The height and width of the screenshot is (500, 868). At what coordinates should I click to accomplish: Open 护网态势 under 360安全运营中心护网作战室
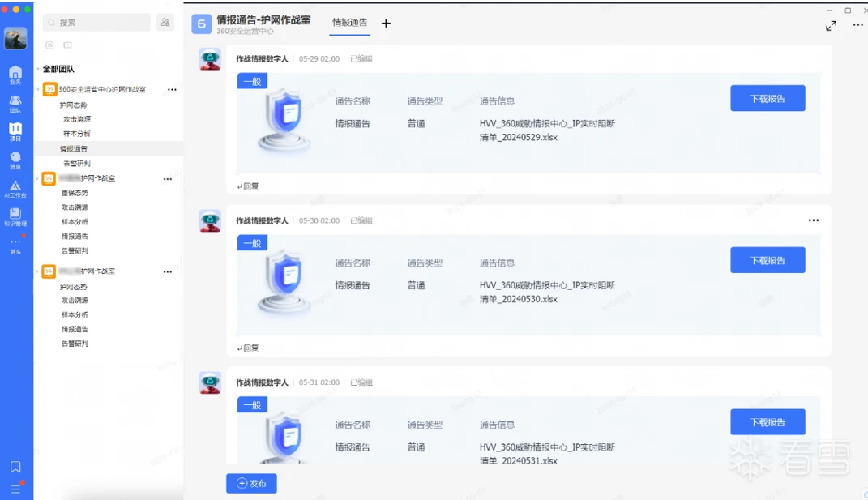(73, 105)
